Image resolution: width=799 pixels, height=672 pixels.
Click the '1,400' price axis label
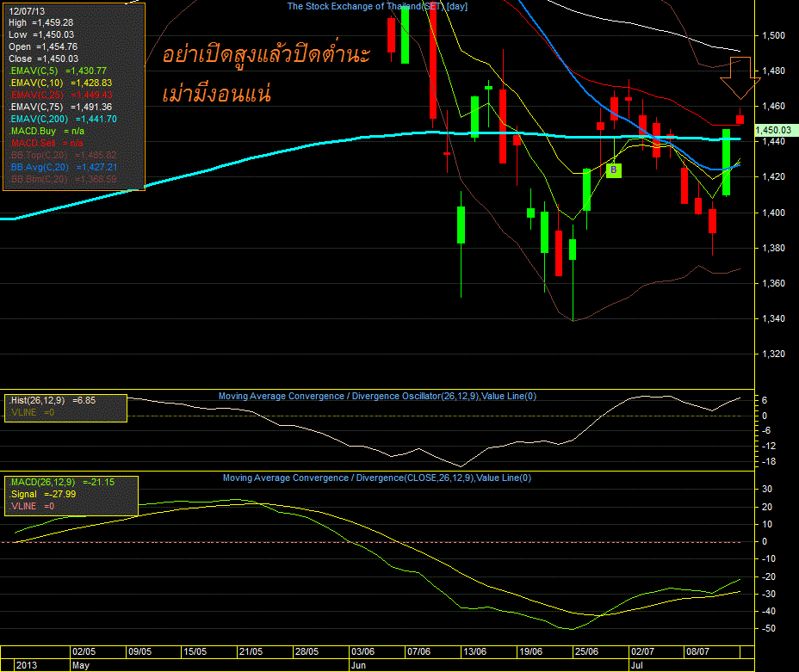tap(773, 213)
